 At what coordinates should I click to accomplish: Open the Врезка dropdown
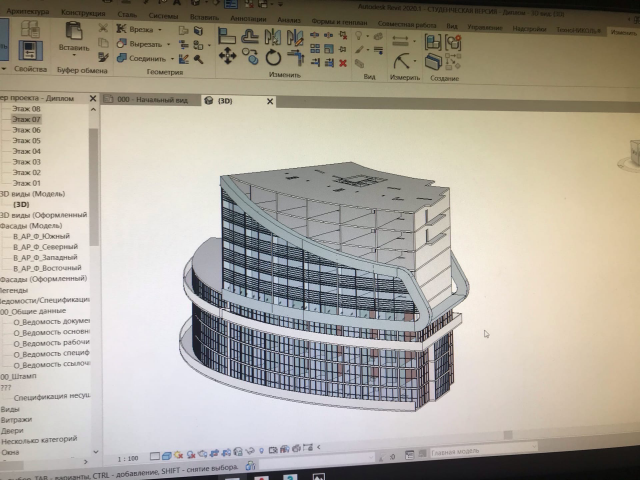(160, 30)
